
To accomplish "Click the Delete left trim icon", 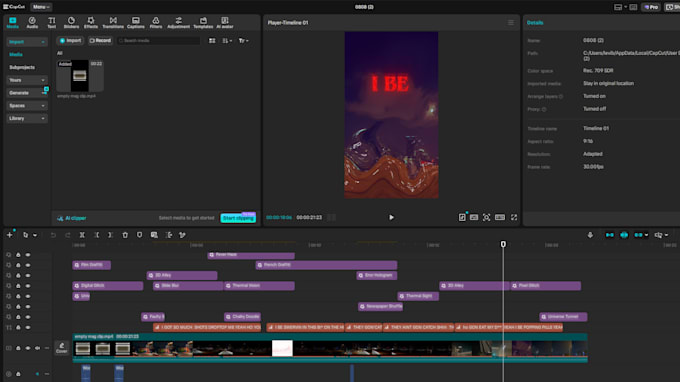I will click(x=96, y=235).
